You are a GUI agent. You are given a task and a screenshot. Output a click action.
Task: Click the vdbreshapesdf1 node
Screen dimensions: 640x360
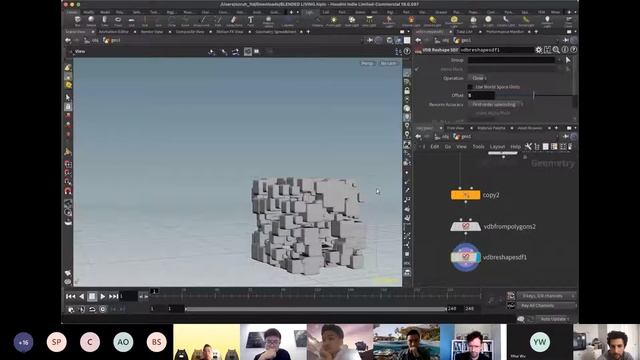pyautogui.click(x=465, y=257)
